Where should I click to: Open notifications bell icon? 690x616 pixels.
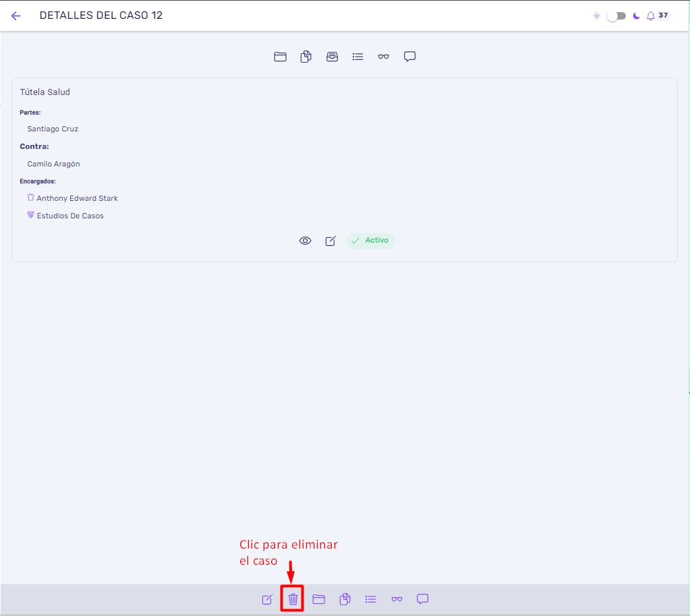pos(650,16)
